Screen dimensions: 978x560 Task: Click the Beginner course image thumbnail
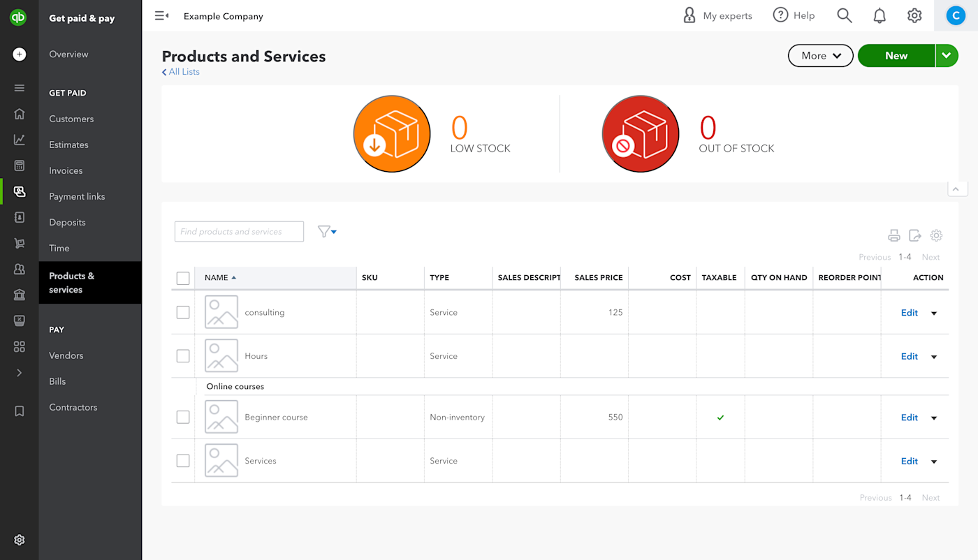pyautogui.click(x=221, y=417)
